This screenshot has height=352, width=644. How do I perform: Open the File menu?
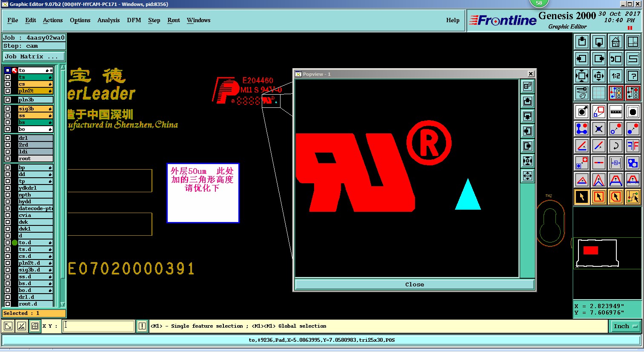(x=13, y=20)
